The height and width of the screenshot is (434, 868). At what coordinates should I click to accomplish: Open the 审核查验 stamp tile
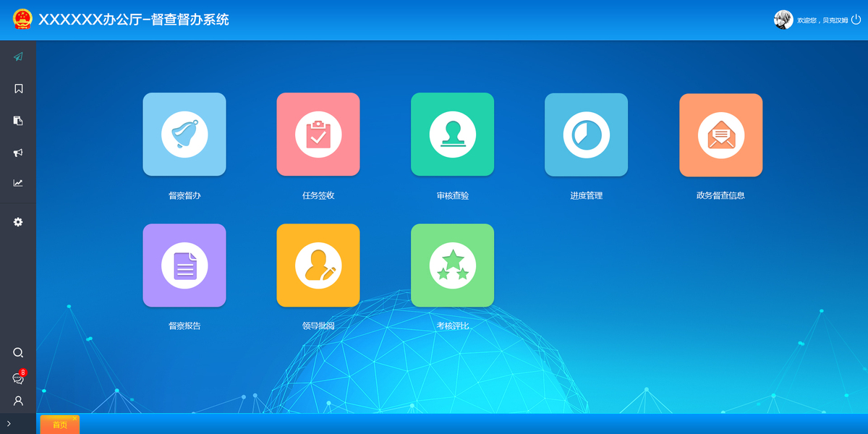point(453,135)
